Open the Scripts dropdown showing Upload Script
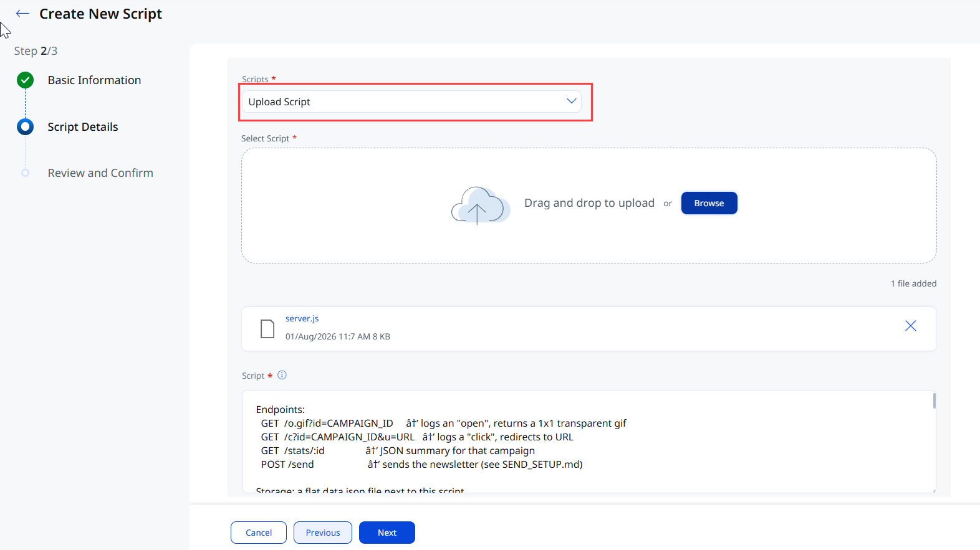This screenshot has width=980, height=550. pyautogui.click(x=411, y=102)
